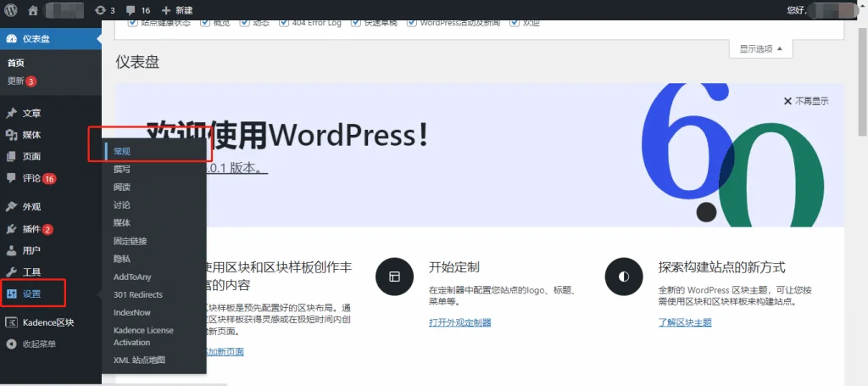Select 阅读 in settings flyout

coord(122,187)
